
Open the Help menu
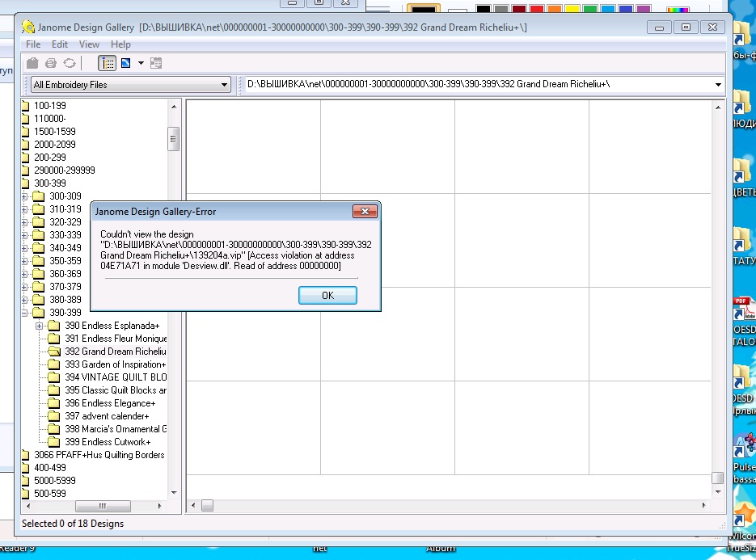(120, 44)
